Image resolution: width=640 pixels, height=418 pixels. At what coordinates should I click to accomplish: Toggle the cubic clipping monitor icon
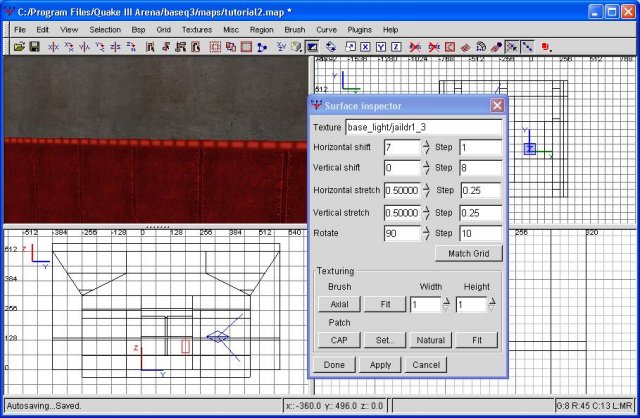pyautogui.click(x=312, y=47)
